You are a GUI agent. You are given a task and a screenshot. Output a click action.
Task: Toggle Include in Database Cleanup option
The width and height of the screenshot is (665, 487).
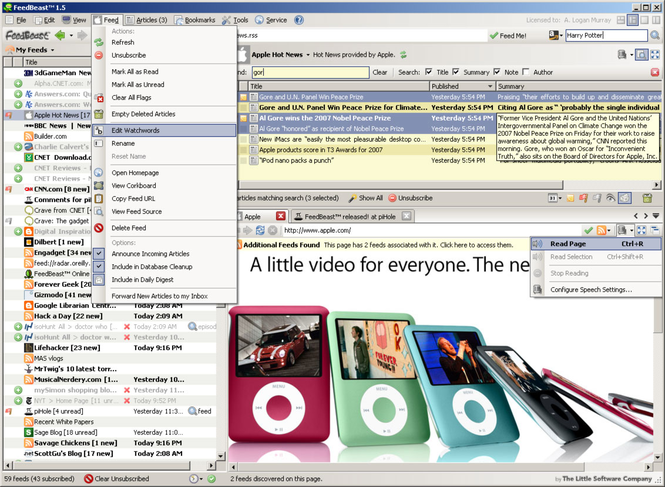pyautogui.click(x=99, y=267)
